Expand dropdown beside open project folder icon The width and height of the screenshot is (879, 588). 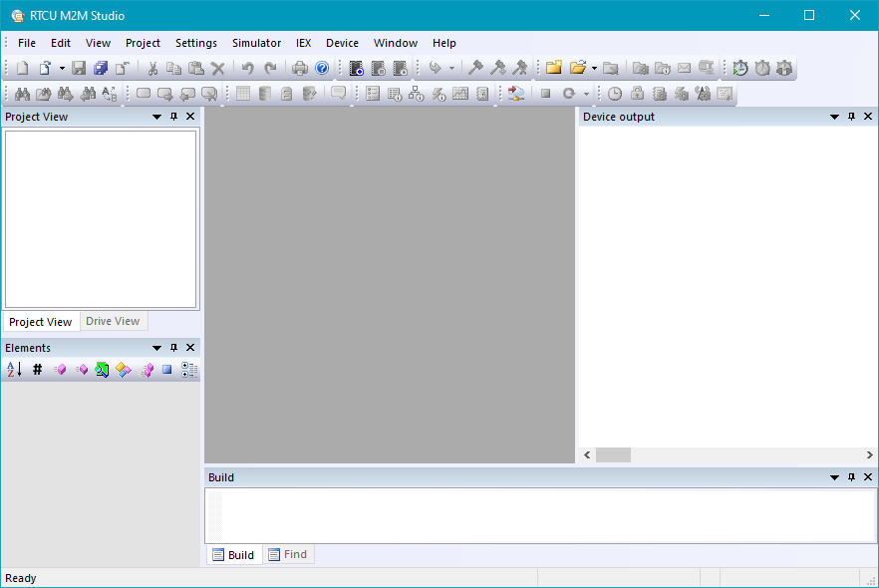point(594,69)
